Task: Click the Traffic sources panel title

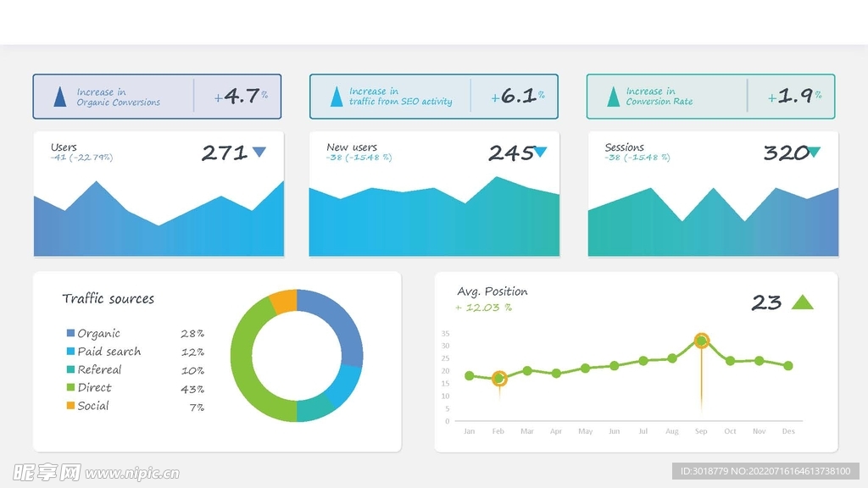Action: pyautogui.click(x=108, y=299)
